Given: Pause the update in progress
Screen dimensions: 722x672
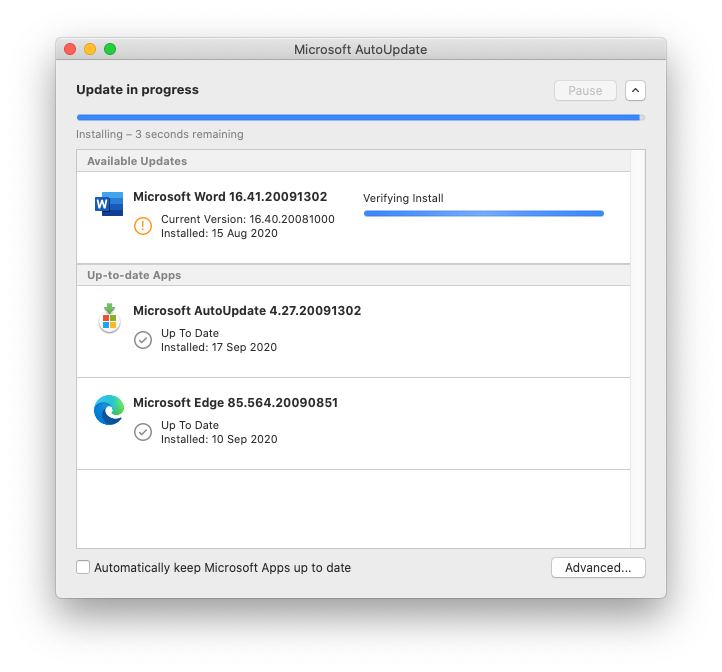Looking at the screenshot, I should pos(585,90).
